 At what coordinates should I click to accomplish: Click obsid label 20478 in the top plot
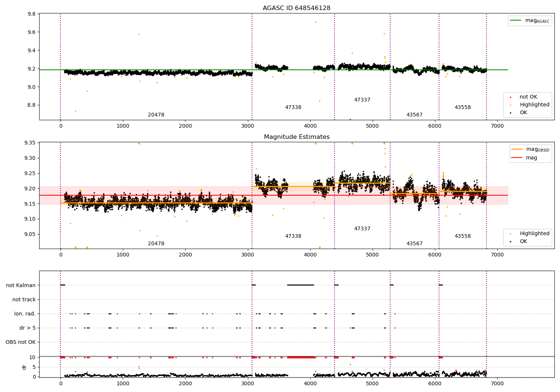156,115
